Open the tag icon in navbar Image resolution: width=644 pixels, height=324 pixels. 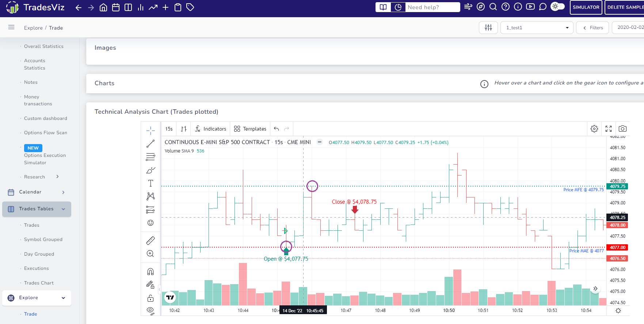tap(190, 7)
